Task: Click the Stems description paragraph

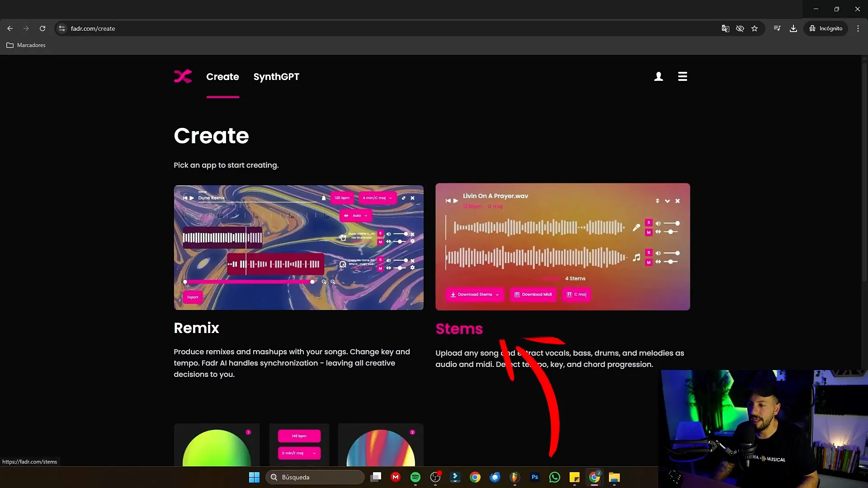Action: click(x=560, y=359)
